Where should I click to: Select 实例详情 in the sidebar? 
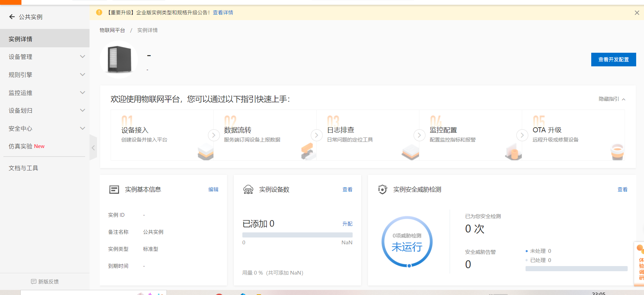point(45,38)
